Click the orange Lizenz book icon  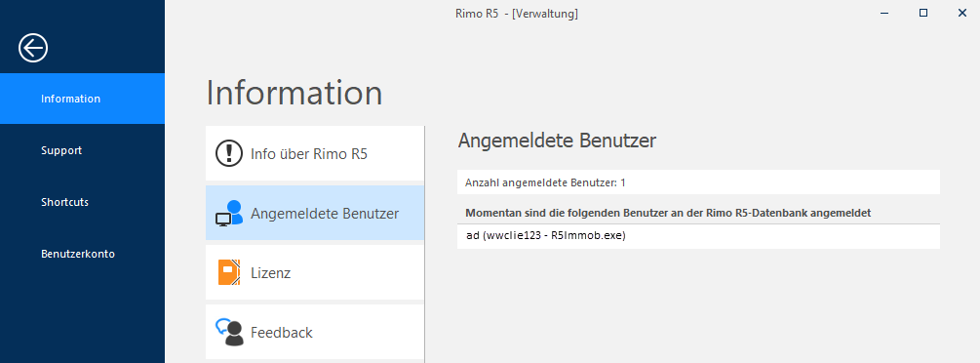[229, 272]
